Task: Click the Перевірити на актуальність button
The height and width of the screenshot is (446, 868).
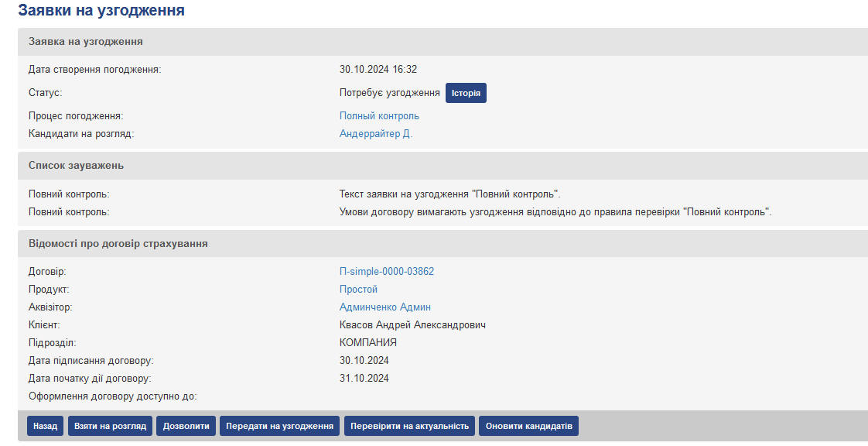Action: click(x=409, y=426)
